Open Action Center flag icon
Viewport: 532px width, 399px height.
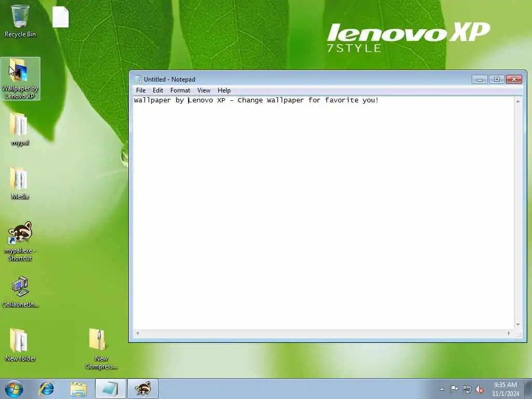(454, 389)
